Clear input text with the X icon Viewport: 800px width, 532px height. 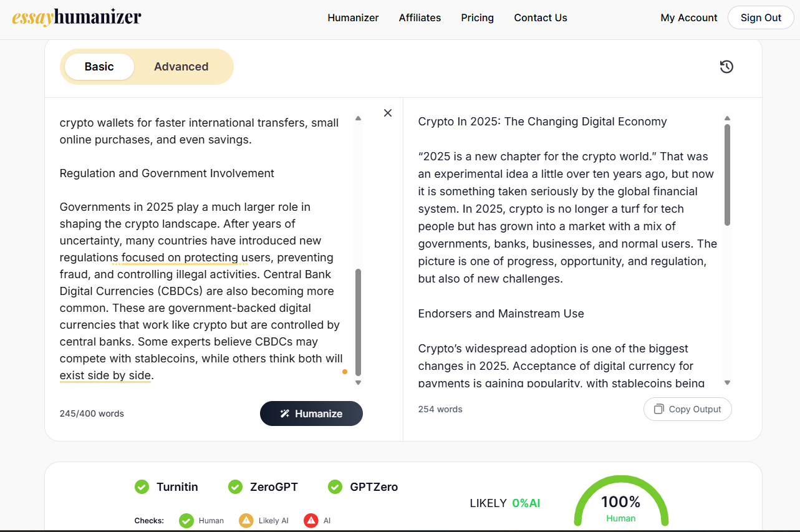tap(388, 113)
